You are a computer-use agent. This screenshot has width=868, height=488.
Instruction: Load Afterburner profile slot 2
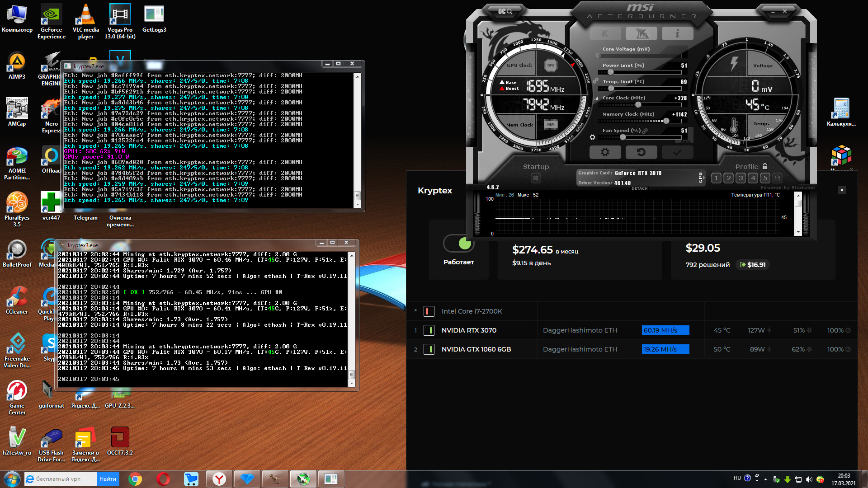[728, 178]
